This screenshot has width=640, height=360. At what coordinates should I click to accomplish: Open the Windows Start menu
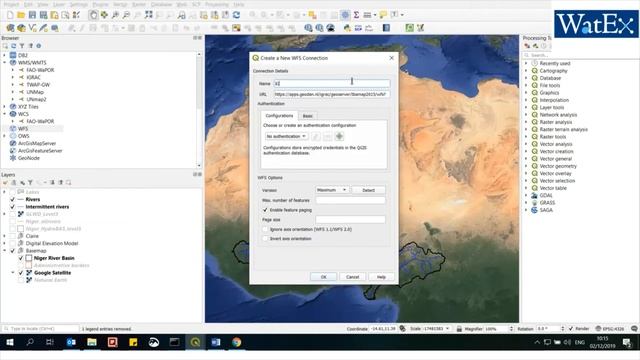point(10,342)
